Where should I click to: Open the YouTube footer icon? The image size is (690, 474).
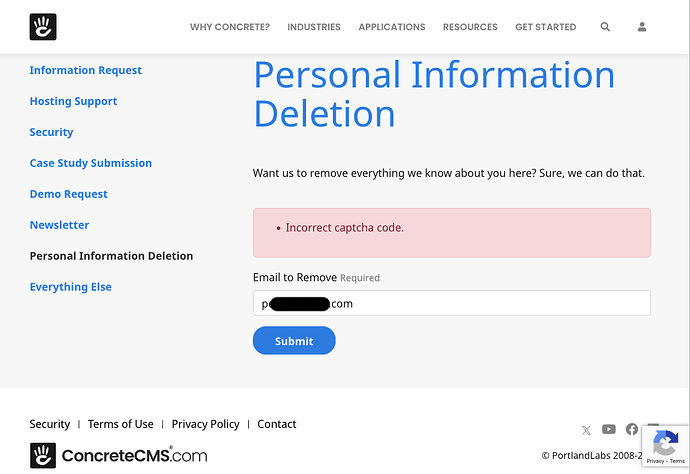(x=609, y=430)
